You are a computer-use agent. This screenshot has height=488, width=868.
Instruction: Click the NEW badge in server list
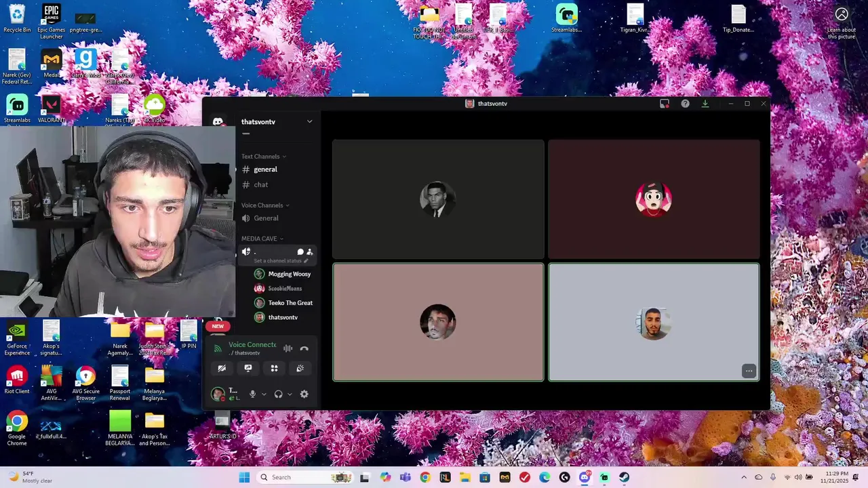[218, 326]
